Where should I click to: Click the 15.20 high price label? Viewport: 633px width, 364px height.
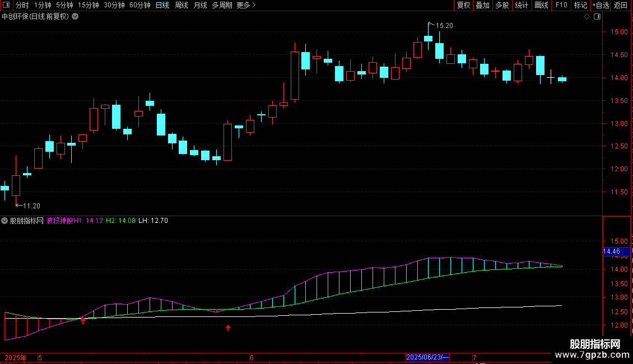(x=444, y=26)
